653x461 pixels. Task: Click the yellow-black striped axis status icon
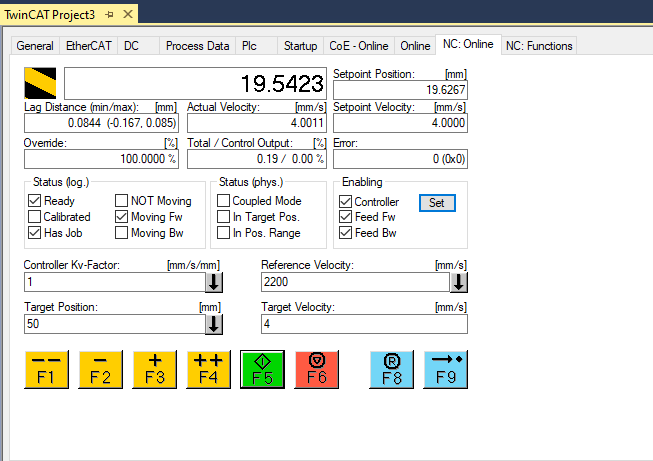coord(40,83)
